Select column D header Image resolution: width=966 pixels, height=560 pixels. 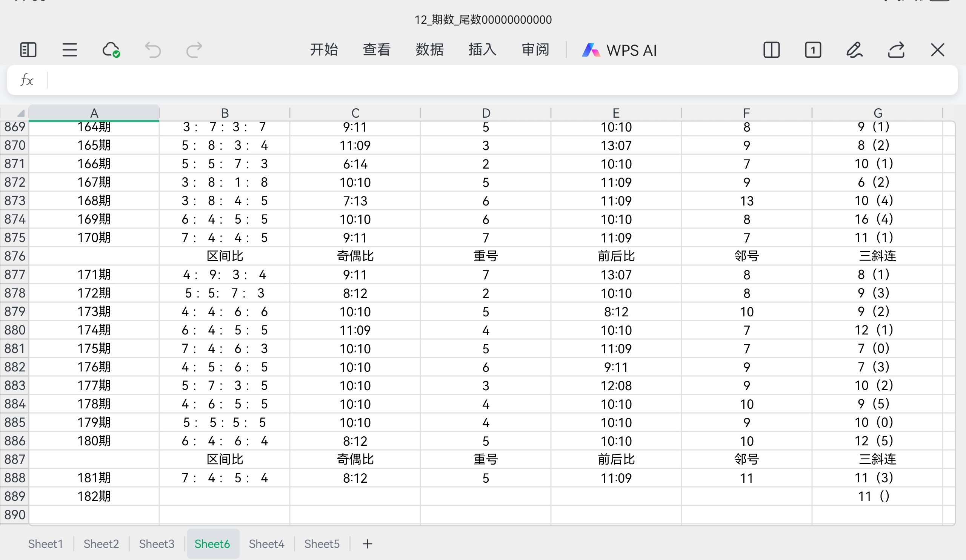pyautogui.click(x=486, y=113)
